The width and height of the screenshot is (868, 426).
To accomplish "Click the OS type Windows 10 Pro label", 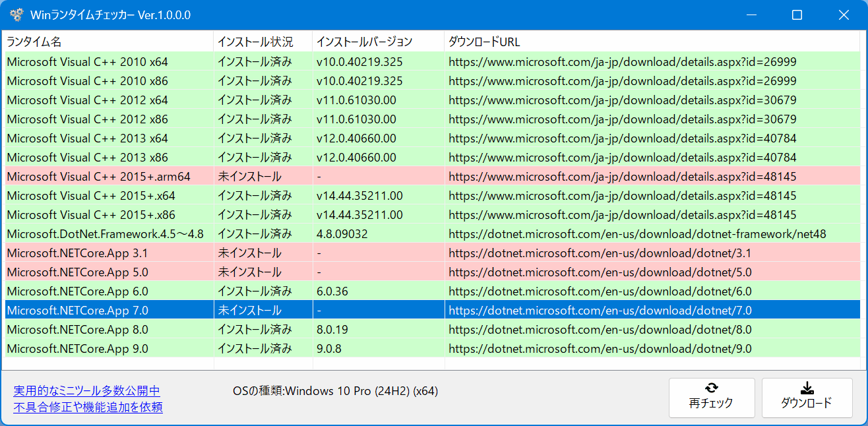I will point(336,391).
